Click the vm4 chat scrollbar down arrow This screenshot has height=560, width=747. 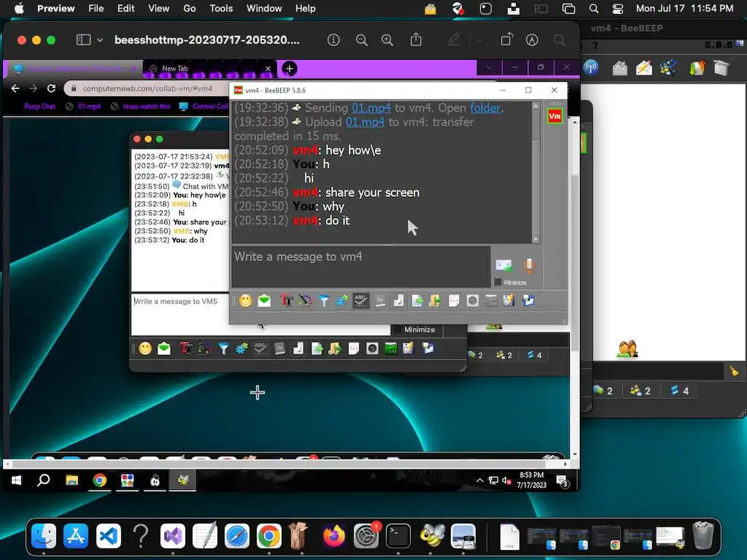pyautogui.click(x=536, y=239)
